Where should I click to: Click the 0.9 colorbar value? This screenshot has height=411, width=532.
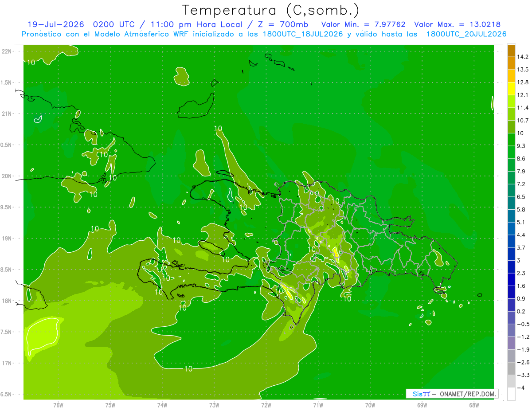pyautogui.click(x=521, y=299)
